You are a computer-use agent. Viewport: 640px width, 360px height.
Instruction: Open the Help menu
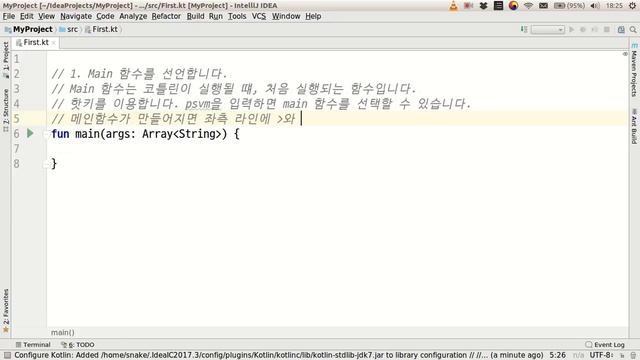point(313,16)
